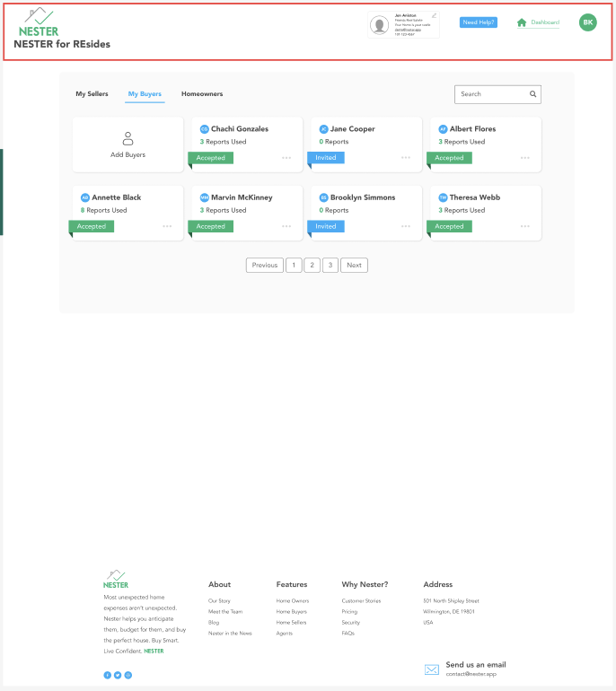Viewport: 616px width, 691px height.
Task: Click Albert Flores's initials avatar
Action: tap(443, 129)
